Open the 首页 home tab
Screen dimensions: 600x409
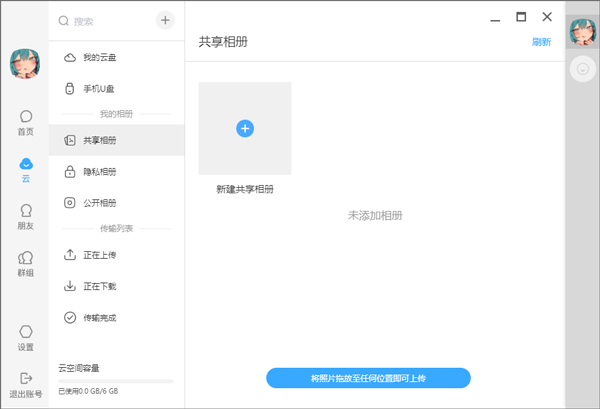point(26,123)
